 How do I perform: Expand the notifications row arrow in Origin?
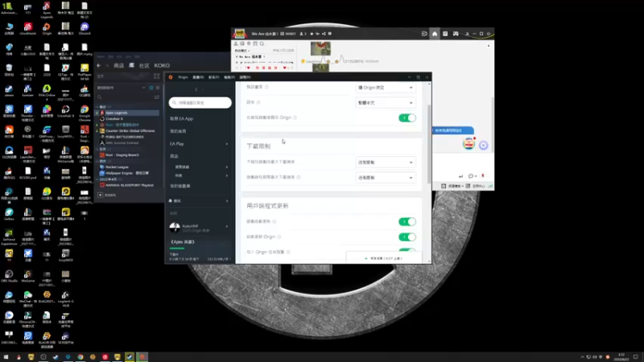pos(227,200)
